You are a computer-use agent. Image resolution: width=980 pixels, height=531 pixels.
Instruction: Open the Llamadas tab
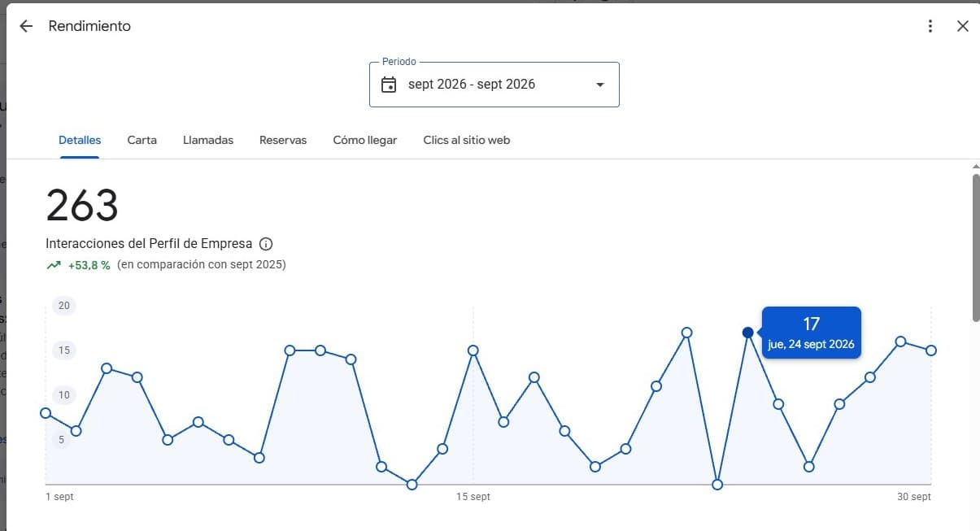click(208, 140)
